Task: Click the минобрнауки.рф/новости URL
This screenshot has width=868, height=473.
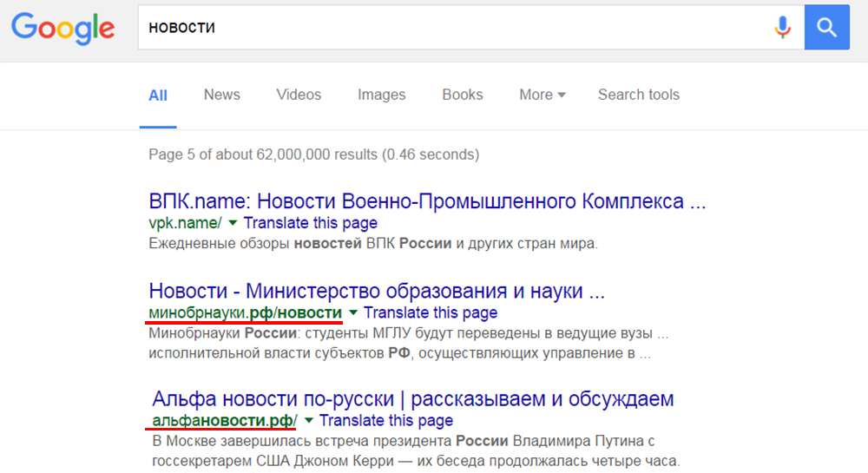Action: click(246, 312)
